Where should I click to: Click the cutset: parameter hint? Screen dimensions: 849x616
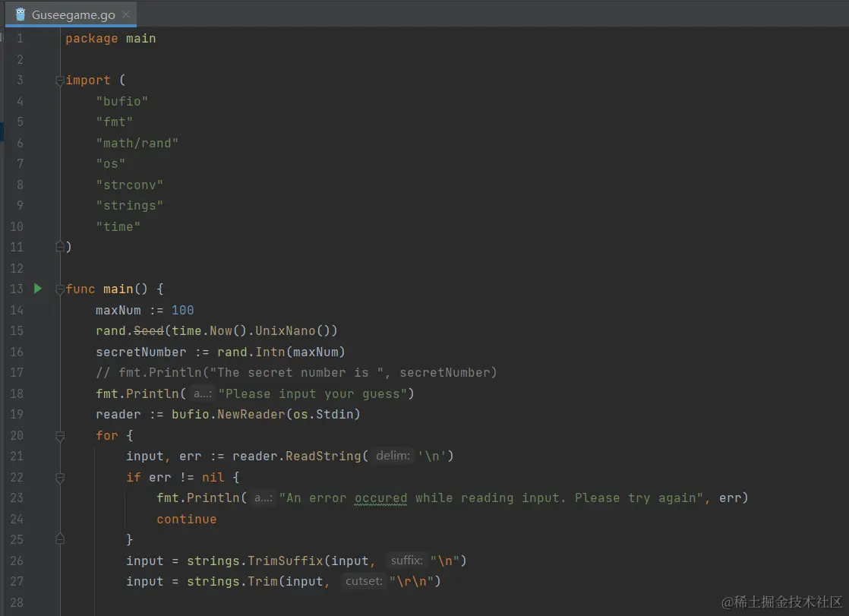[364, 581]
